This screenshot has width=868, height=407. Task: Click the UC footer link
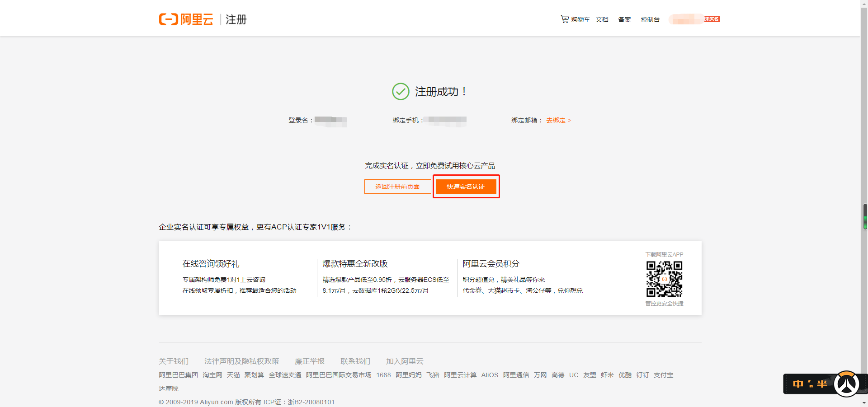coord(574,375)
